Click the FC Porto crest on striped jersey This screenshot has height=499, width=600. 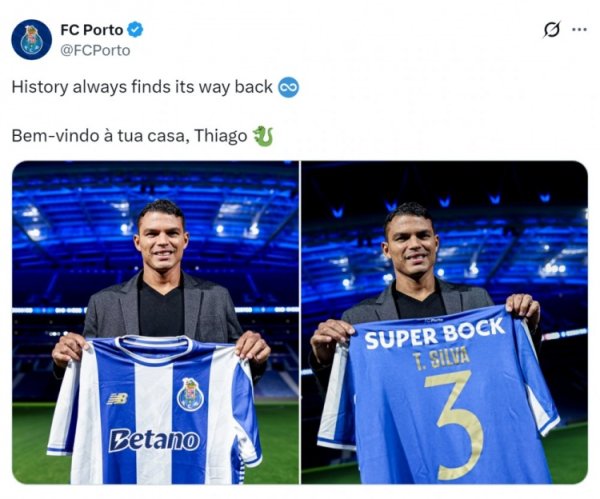(x=190, y=394)
